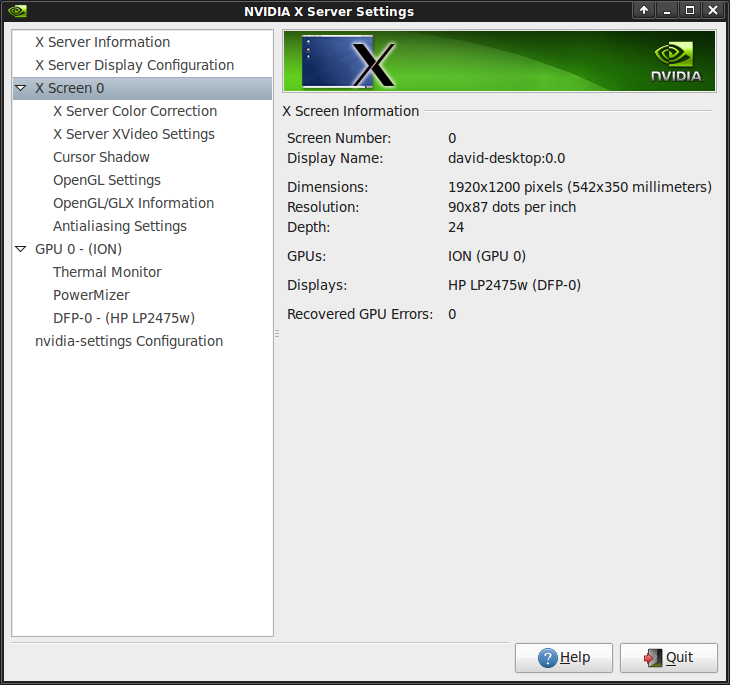The width and height of the screenshot is (730, 685).
Task: Click the GPUs value ION (GPU 0)
Action: tap(487, 256)
